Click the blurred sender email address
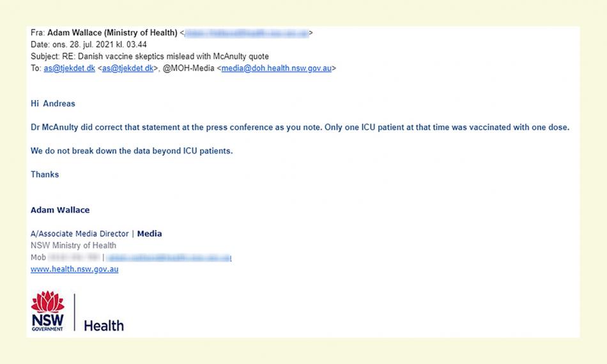607x364 pixels. (x=246, y=33)
